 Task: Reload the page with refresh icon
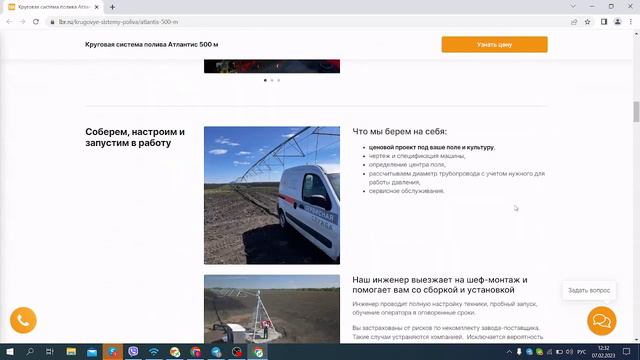(x=36, y=22)
